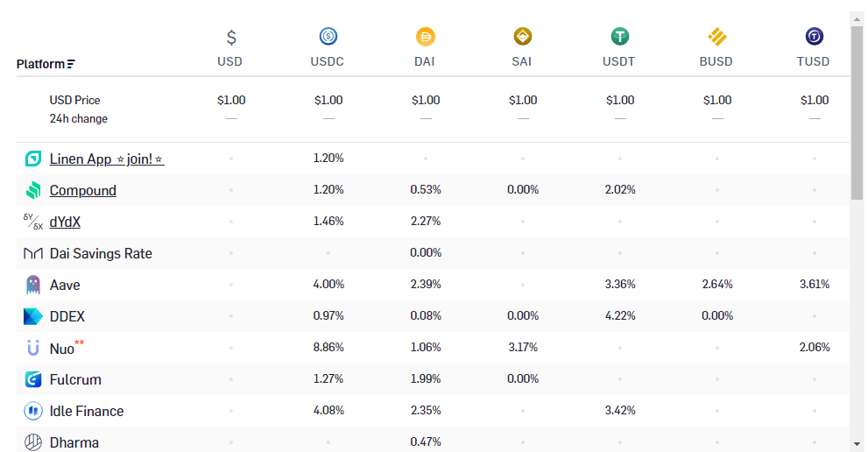Click the 24h change row label
Screen dimensions: 868x452
click(x=79, y=118)
